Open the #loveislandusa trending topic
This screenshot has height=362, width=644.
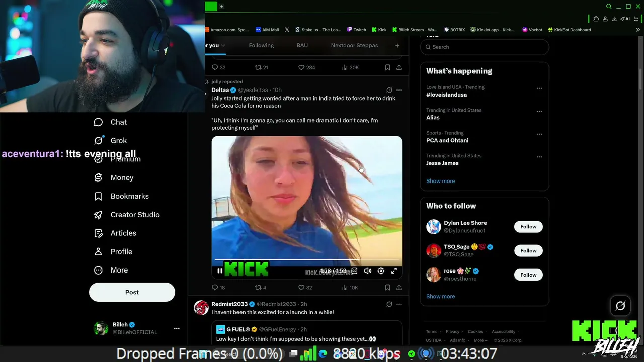(446, 95)
